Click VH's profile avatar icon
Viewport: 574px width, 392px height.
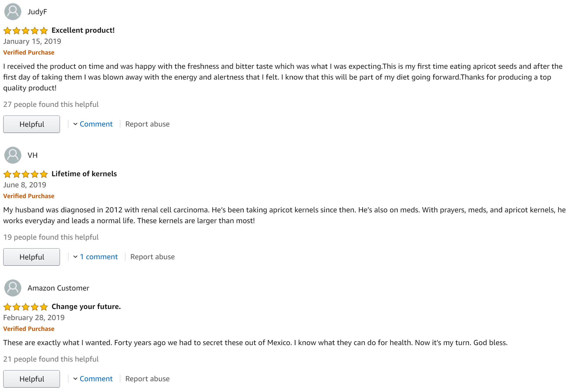coord(13,155)
